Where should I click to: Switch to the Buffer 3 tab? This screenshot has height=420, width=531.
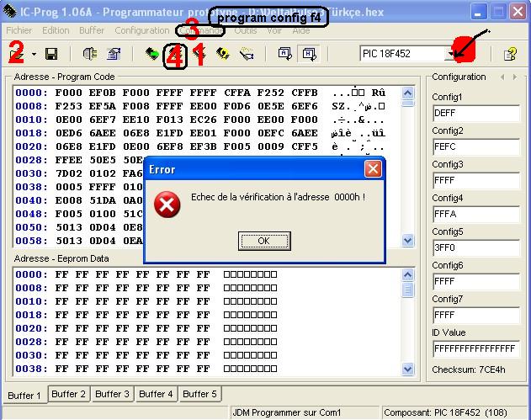pyautogui.click(x=113, y=394)
